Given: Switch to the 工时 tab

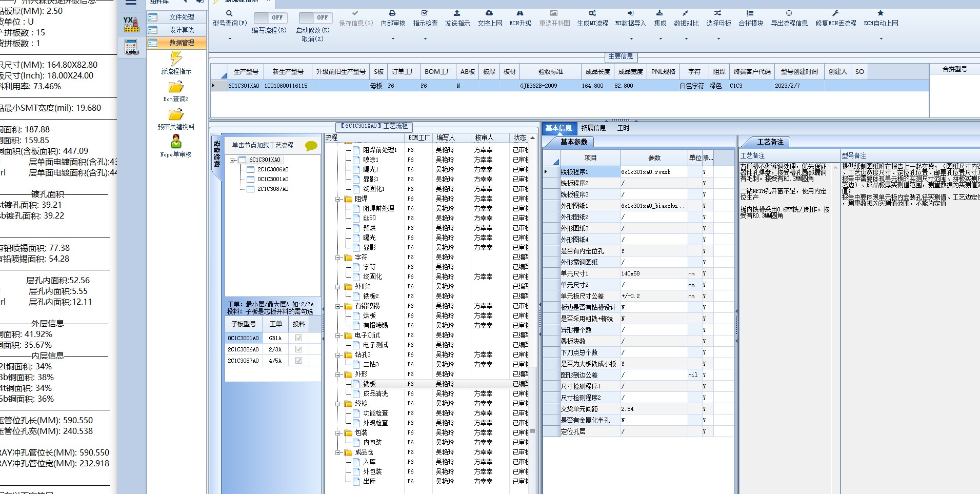Looking at the screenshot, I should [623, 128].
